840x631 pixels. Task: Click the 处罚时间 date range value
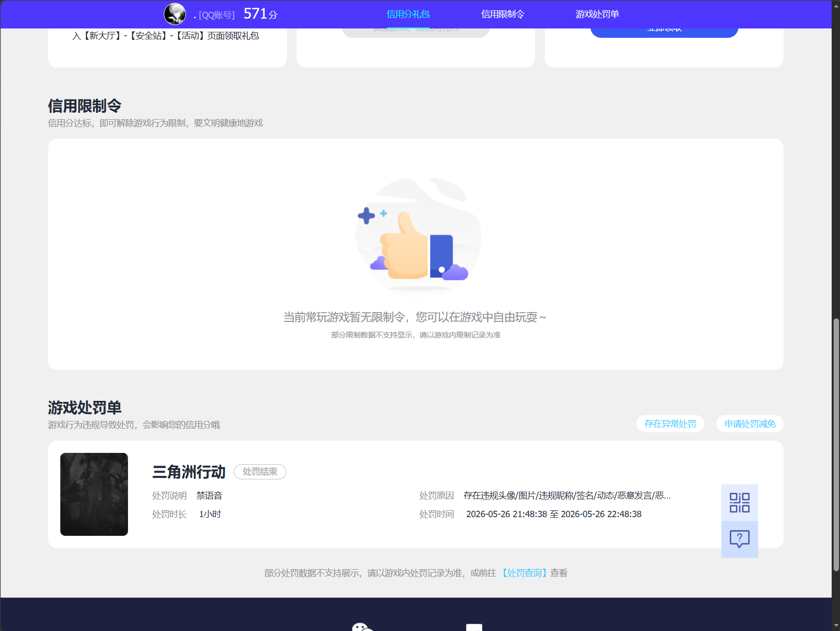click(554, 514)
